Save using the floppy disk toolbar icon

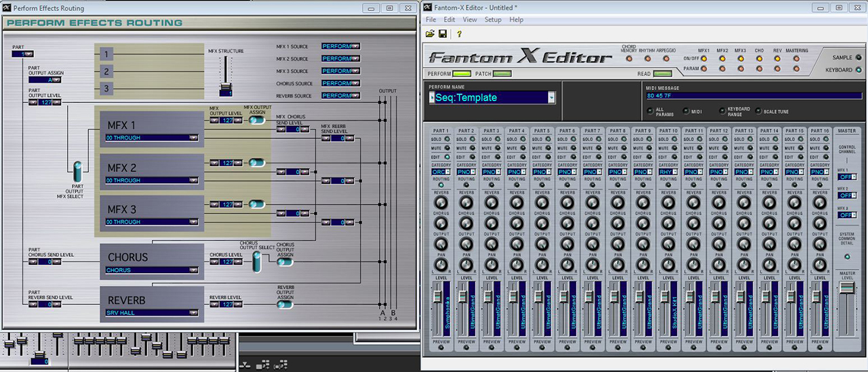tap(443, 33)
